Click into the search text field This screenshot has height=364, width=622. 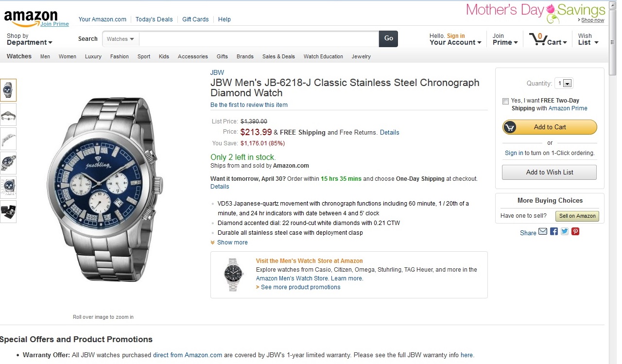point(259,39)
